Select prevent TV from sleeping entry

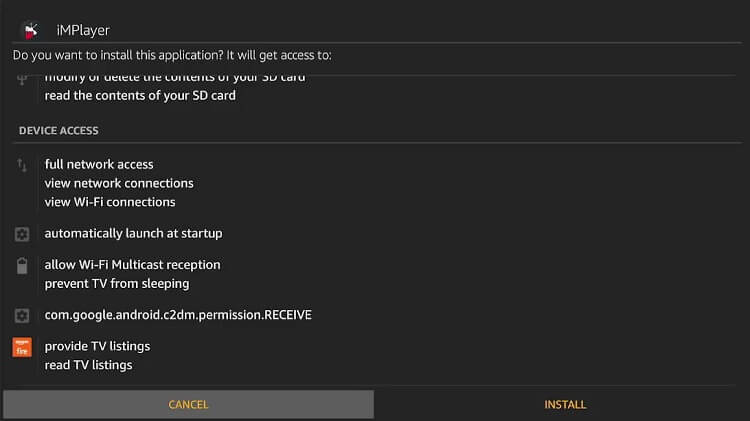point(117,284)
